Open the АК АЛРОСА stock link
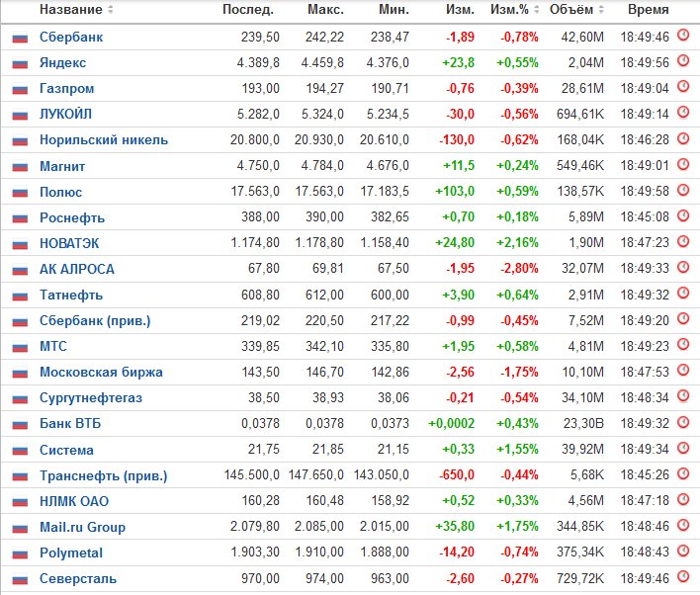Image resolution: width=700 pixels, height=595 pixels. [x=77, y=269]
